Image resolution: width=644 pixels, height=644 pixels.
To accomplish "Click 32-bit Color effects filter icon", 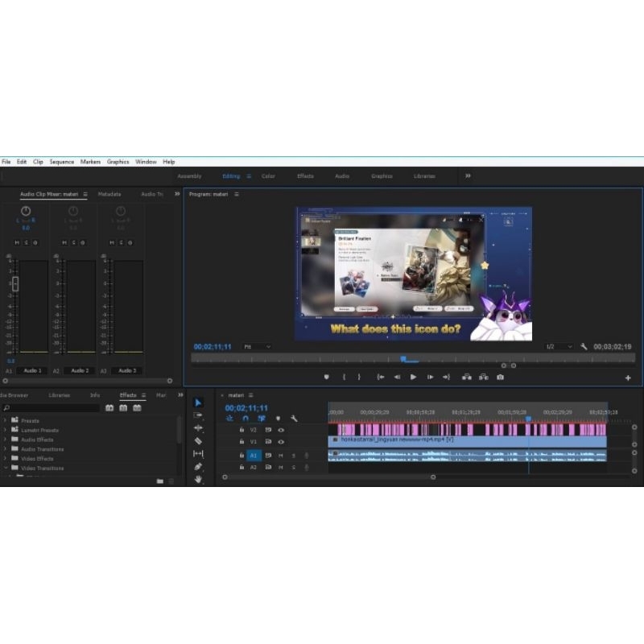I will pyautogui.click(x=123, y=408).
